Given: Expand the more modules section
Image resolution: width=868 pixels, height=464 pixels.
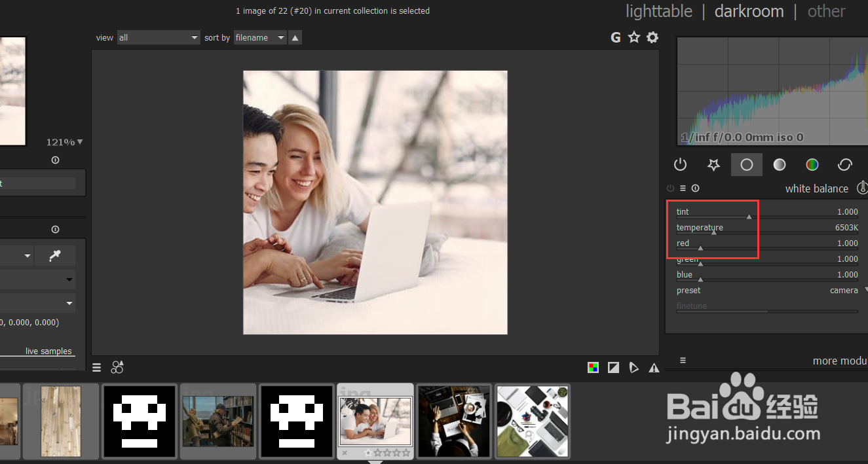Looking at the screenshot, I should click(840, 361).
